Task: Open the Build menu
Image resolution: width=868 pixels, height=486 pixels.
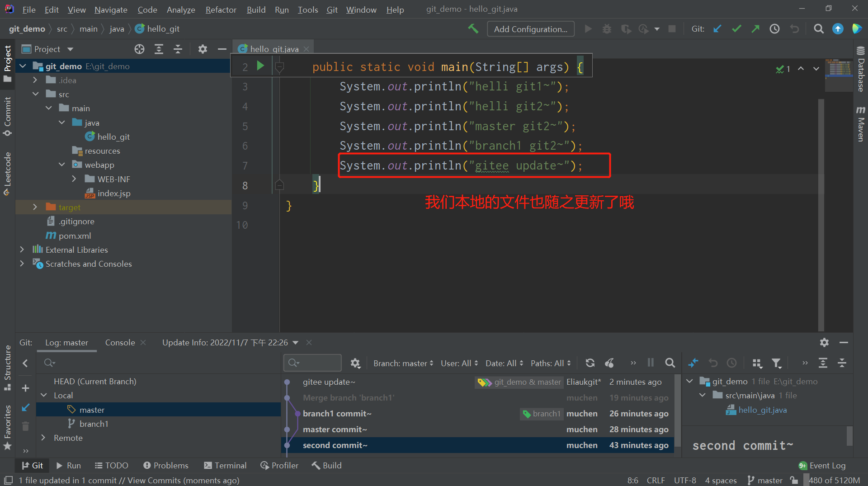Action: click(256, 9)
